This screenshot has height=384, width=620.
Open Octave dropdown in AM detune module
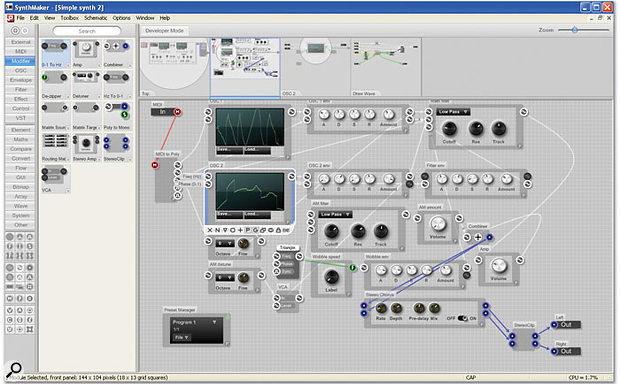coord(225,278)
